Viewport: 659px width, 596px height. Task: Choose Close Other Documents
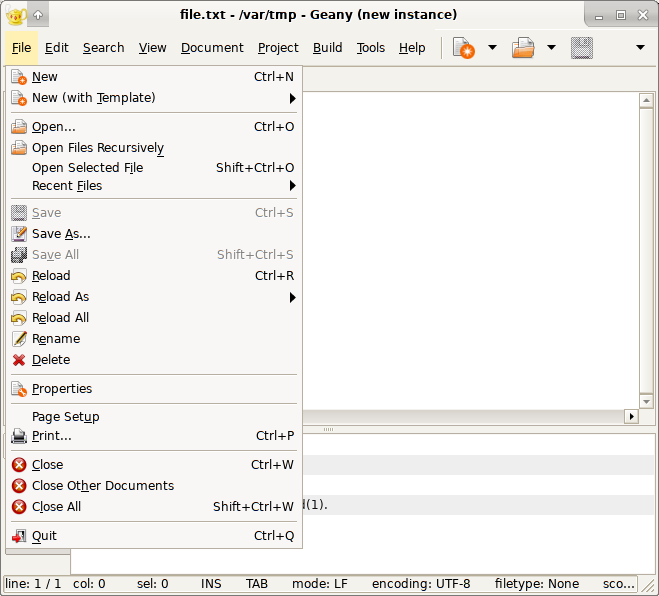[x=102, y=486]
